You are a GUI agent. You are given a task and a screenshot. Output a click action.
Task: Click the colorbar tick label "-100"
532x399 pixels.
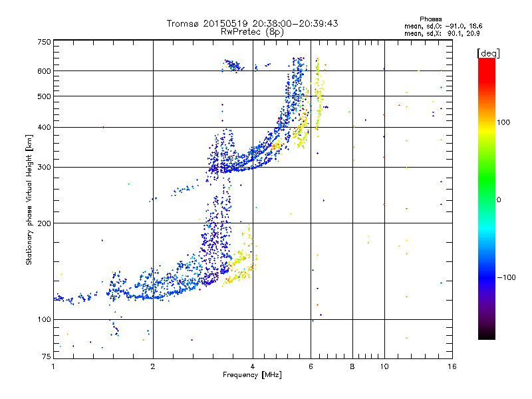(x=506, y=277)
